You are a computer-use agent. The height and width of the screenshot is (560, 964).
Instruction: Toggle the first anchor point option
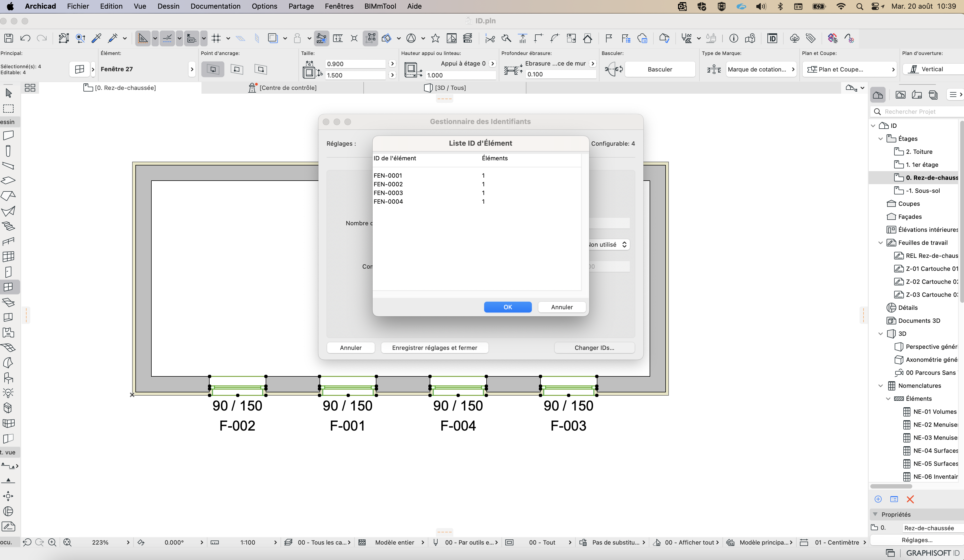point(213,69)
